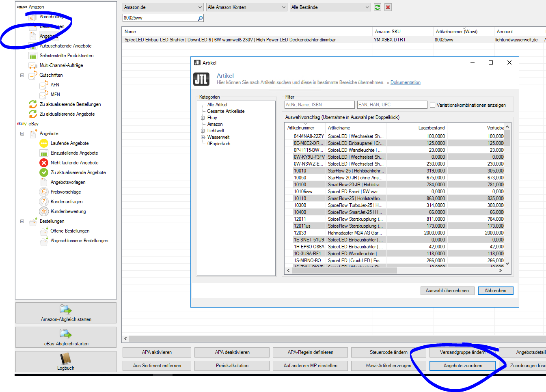This screenshot has height=392, width=546.
Task: Select article row 10106ww
Action: pyautogui.click(x=395, y=192)
